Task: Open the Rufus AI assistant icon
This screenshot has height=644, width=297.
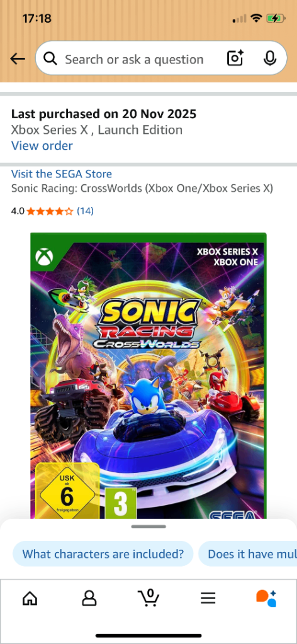Action: coord(266,598)
